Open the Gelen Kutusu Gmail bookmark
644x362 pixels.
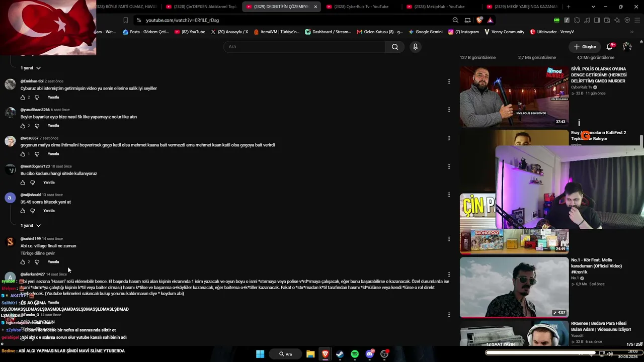click(x=380, y=32)
